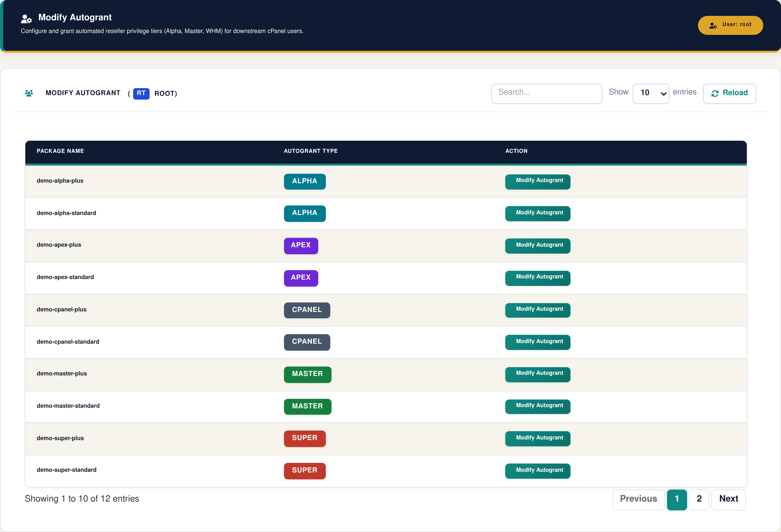Screen dimensions: 781x532
Task: Click ALPHA badge in demo-alpha-plus row
Action: click(x=305, y=181)
